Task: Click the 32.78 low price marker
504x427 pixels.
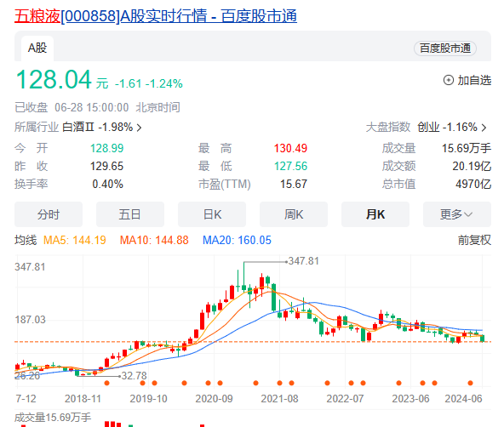Action: point(134,376)
